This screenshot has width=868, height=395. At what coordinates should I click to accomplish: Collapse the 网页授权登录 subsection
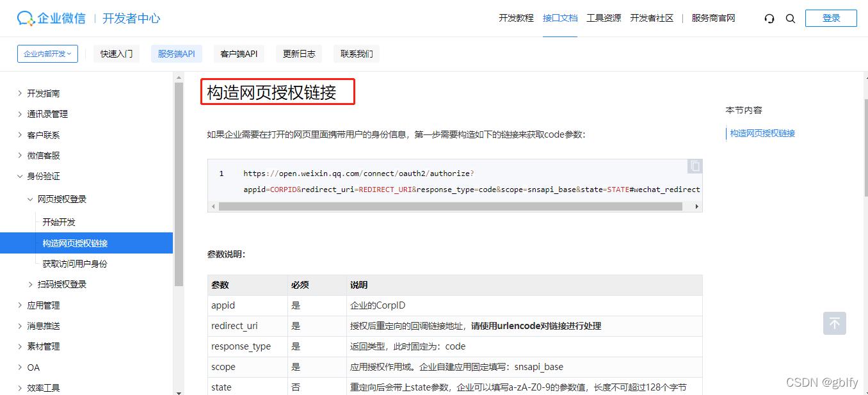[x=31, y=199]
